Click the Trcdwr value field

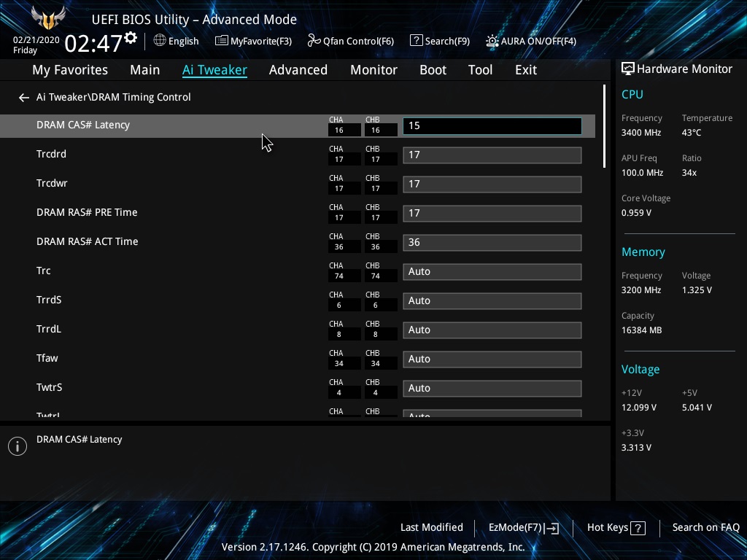[x=492, y=184]
